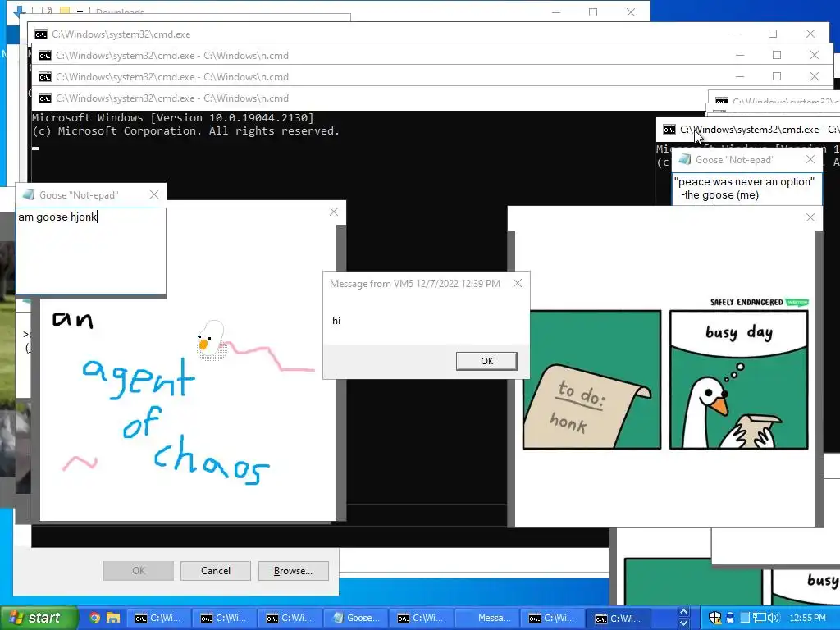The image size is (840, 630).
Task: Switch to the Messa... taskbar button
Action: (487, 618)
